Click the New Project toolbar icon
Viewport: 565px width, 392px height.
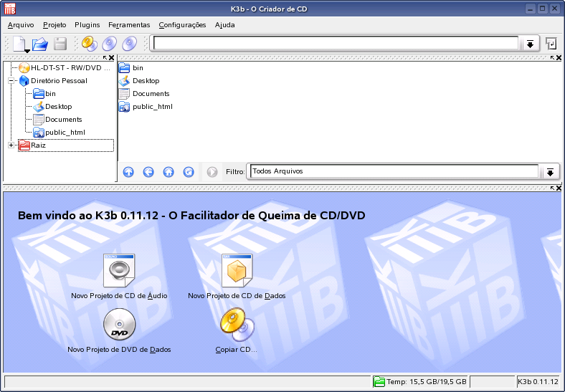pos(20,44)
